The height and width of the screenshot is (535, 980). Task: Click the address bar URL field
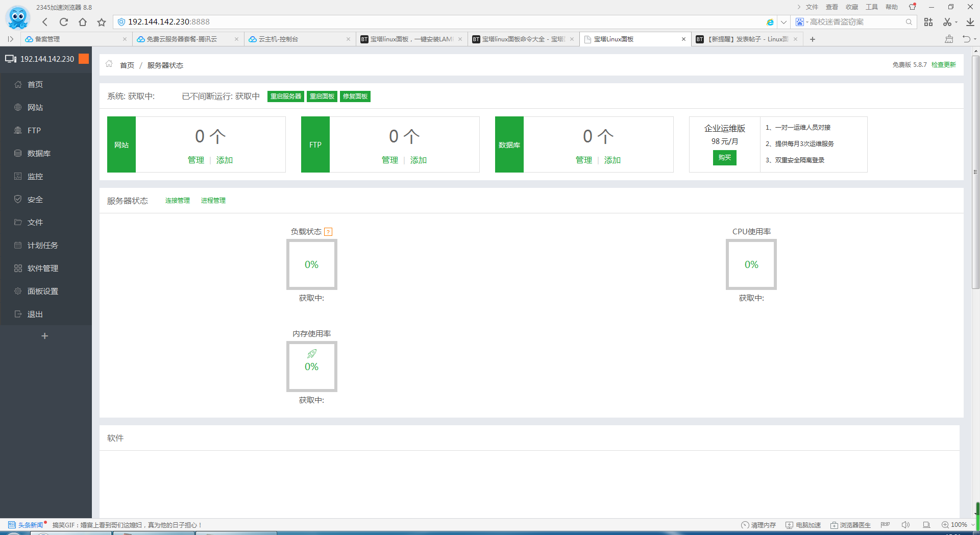(444, 22)
